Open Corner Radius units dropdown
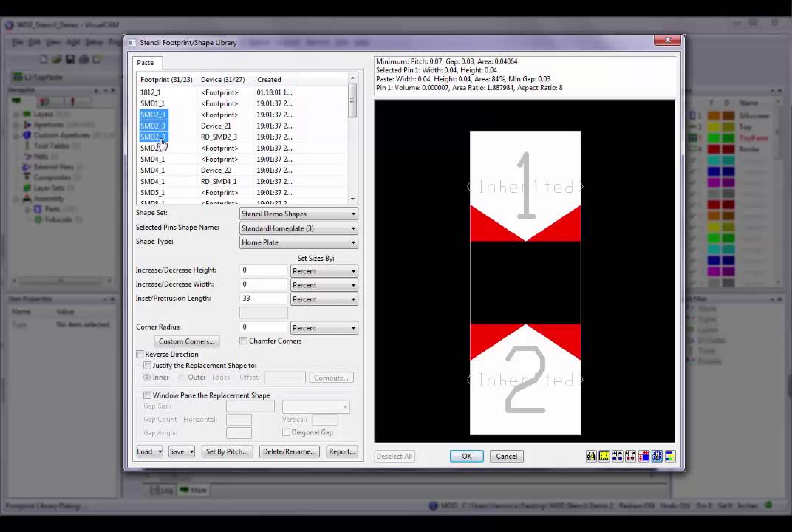The image size is (792, 532). [x=324, y=328]
